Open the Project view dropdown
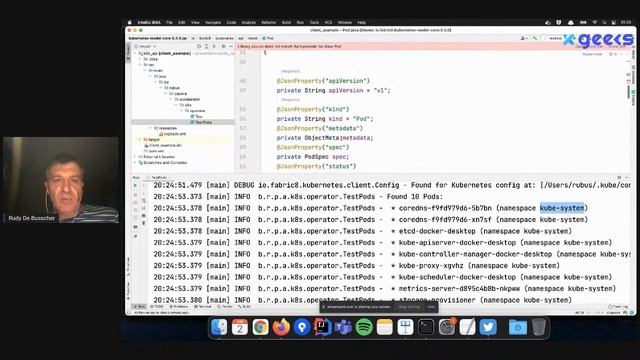 click(148, 46)
